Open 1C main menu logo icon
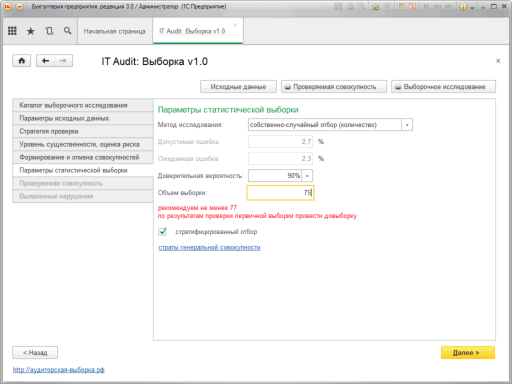Screen dimensions: 512x384 (x=7, y=6)
